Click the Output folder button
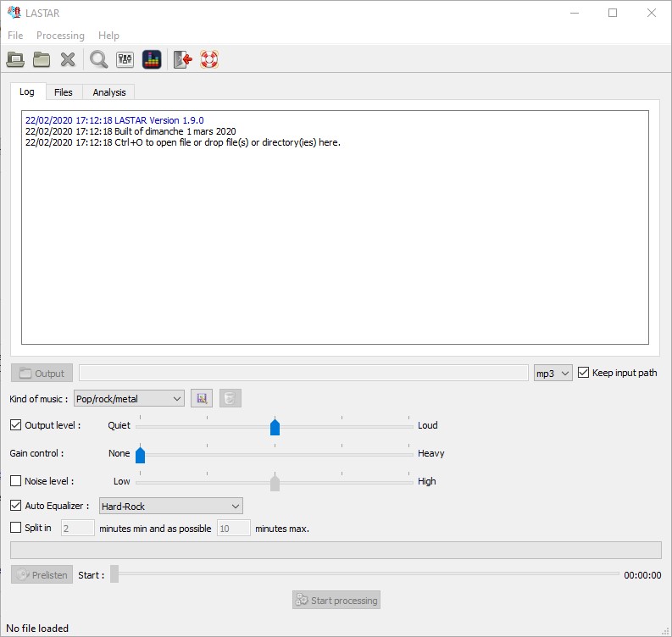 42,373
